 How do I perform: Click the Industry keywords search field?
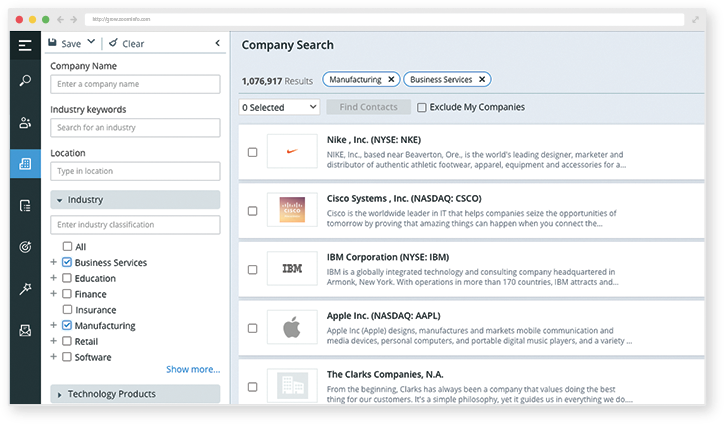pos(135,127)
